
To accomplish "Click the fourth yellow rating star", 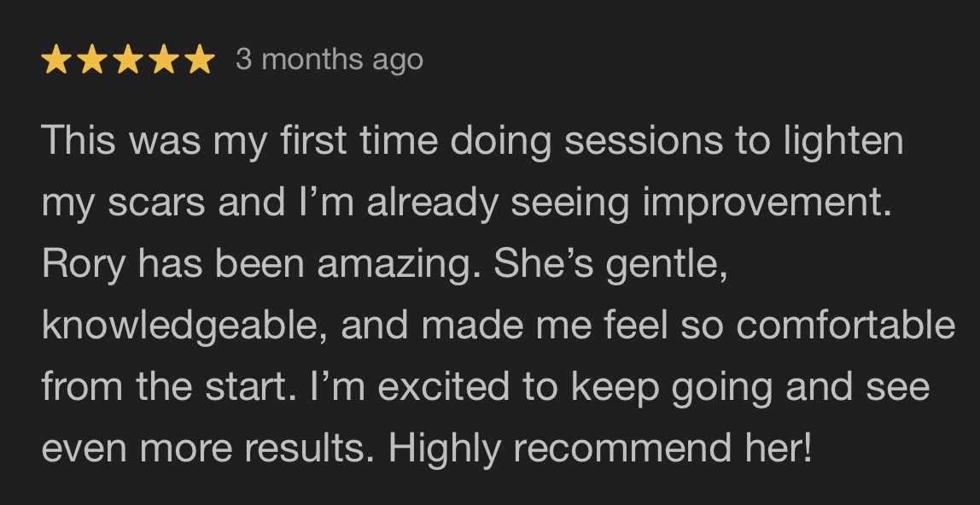I will click(x=164, y=61).
